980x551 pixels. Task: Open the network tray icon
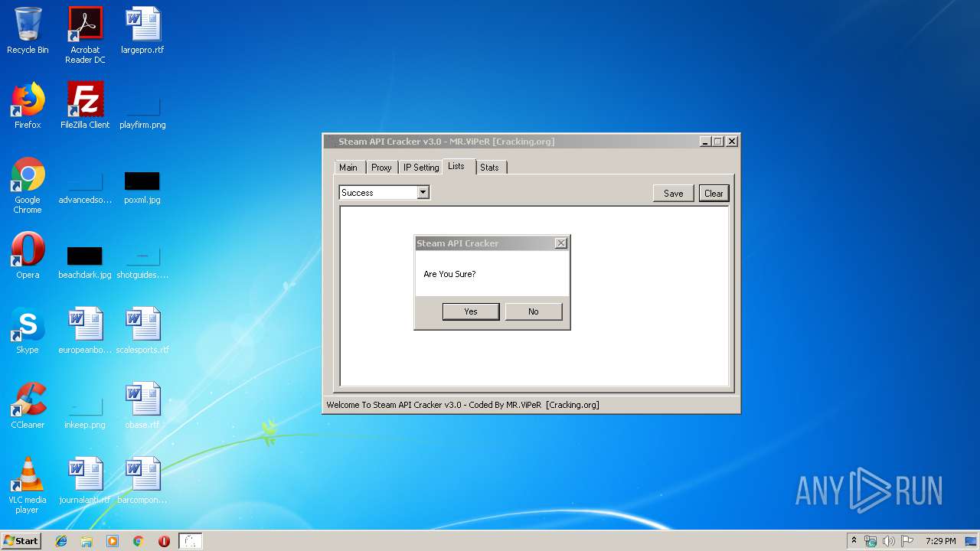[x=871, y=541]
